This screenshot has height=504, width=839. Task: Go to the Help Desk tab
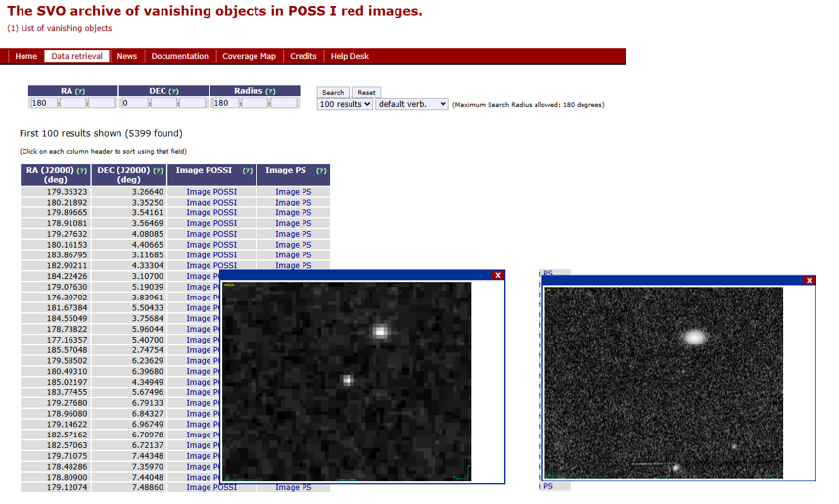tap(350, 56)
